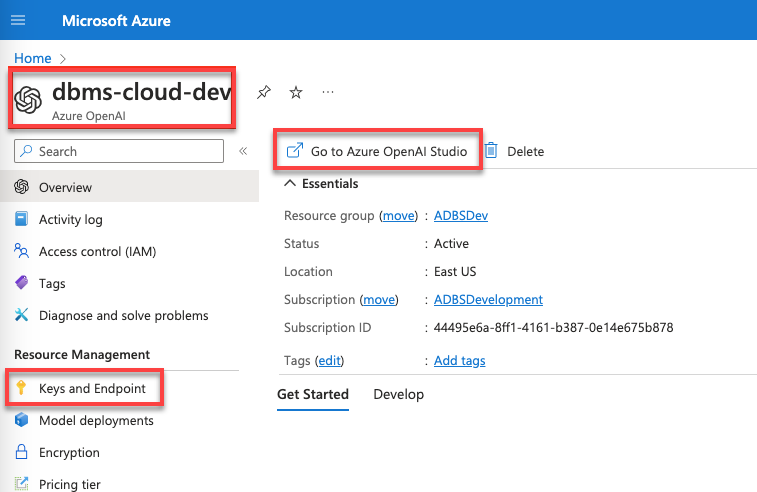
Task: Mark resource as favorite with star
Action: [295, 92]
